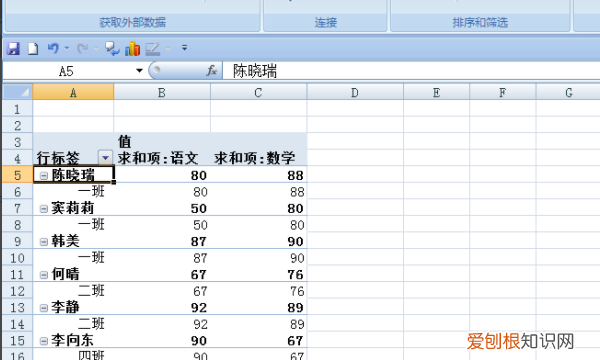Click the colorful bar chart icon
Screen dimensions: 600x360
[132, 49]
